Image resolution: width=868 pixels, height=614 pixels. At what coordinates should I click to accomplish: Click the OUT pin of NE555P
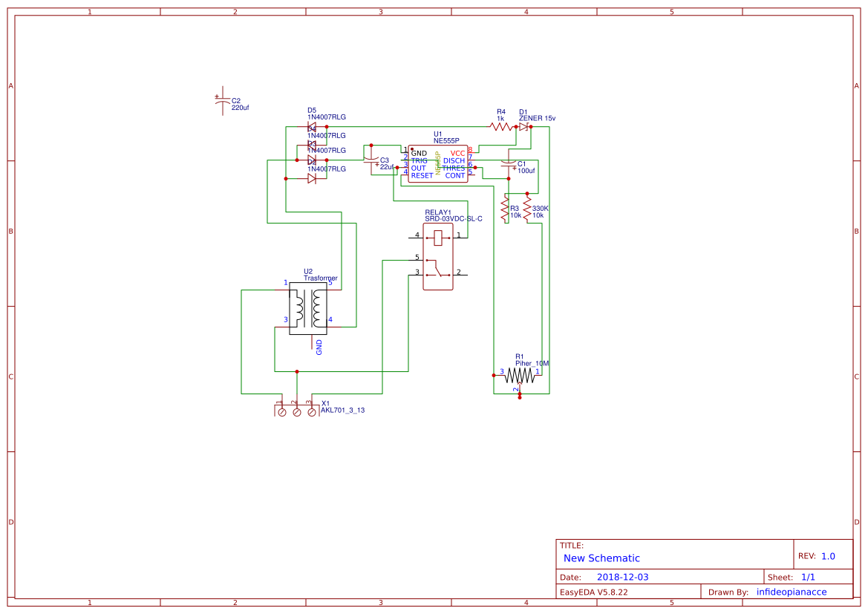pos(419,169)
